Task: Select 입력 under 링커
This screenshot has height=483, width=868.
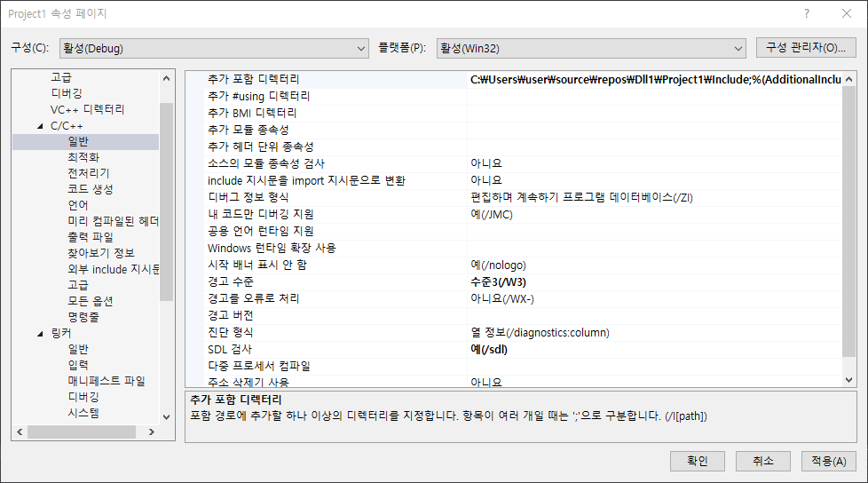Action: click(78, 365)
